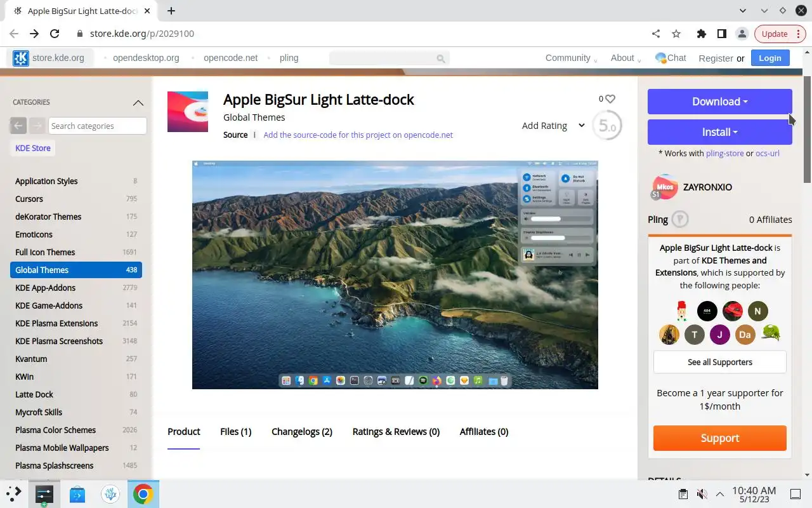Open the Affiliates (0) tab
The width and height of the screenshot is (812, 508).
click(484, 432)
